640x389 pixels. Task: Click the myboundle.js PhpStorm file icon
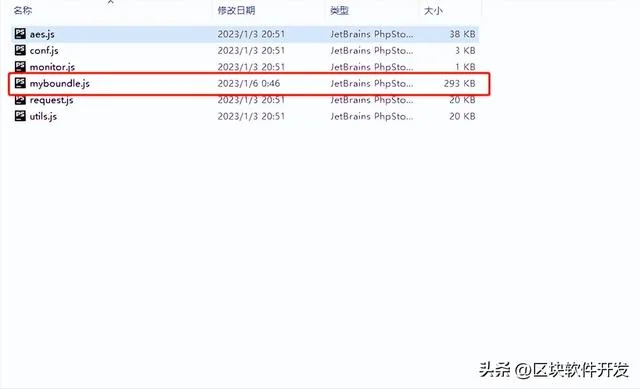point(20,83)
